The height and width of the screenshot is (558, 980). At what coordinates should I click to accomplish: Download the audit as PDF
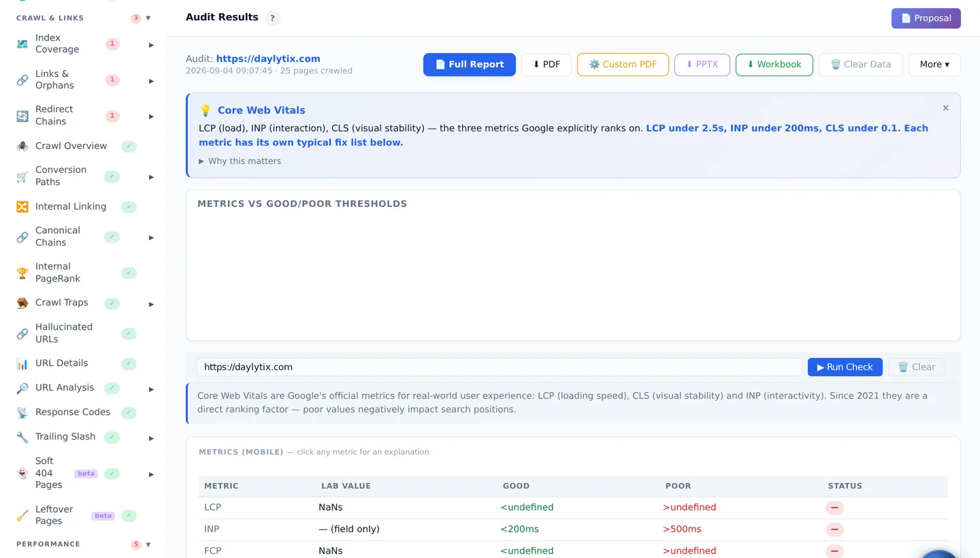point(546,65)
